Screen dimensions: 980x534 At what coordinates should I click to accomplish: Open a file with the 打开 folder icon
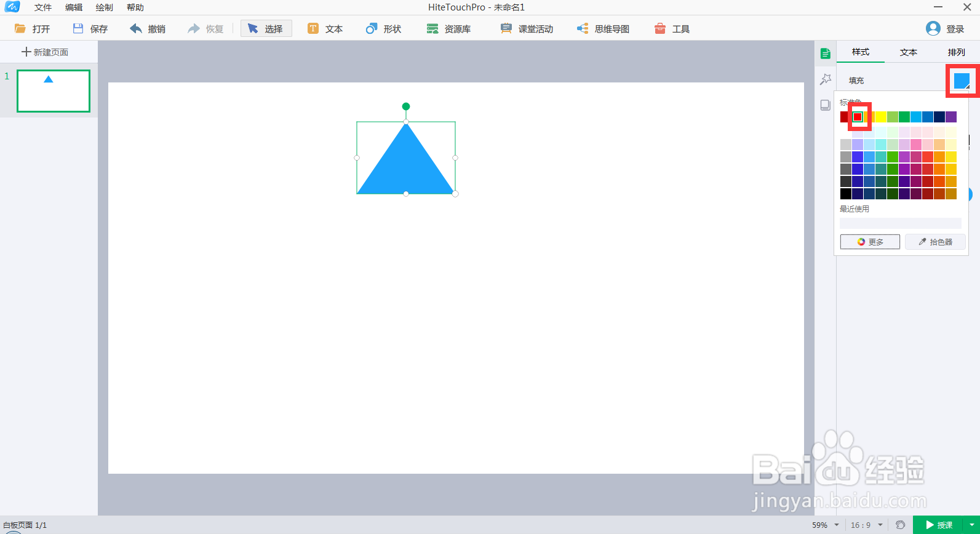[x=32, y=29]
